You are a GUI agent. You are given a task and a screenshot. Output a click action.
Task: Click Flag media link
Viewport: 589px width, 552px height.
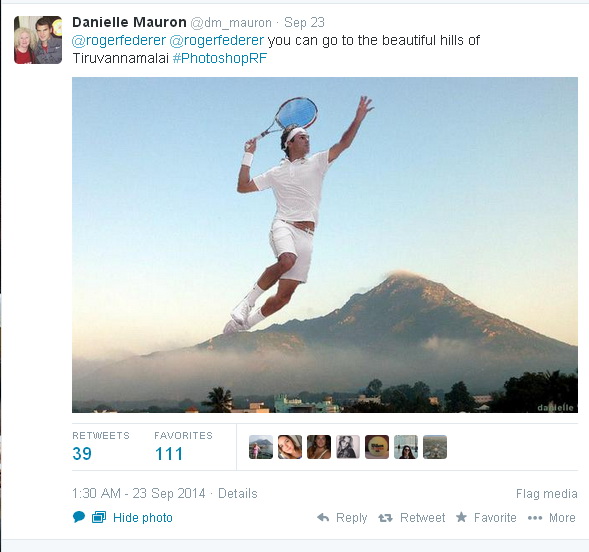(547, 493)
